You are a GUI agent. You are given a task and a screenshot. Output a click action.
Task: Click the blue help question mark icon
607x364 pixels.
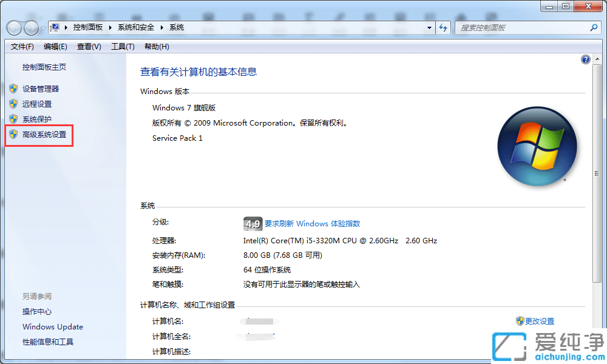click(585, 59)
